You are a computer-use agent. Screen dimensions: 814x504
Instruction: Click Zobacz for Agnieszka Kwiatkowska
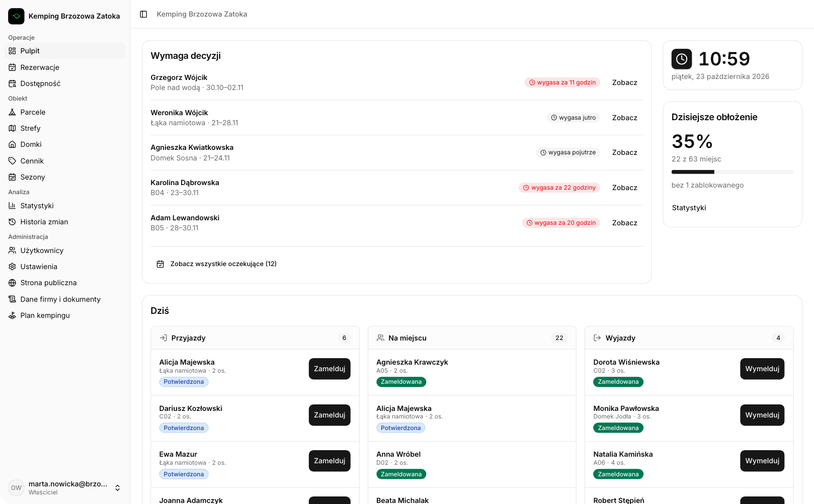[x=625, y=152]
